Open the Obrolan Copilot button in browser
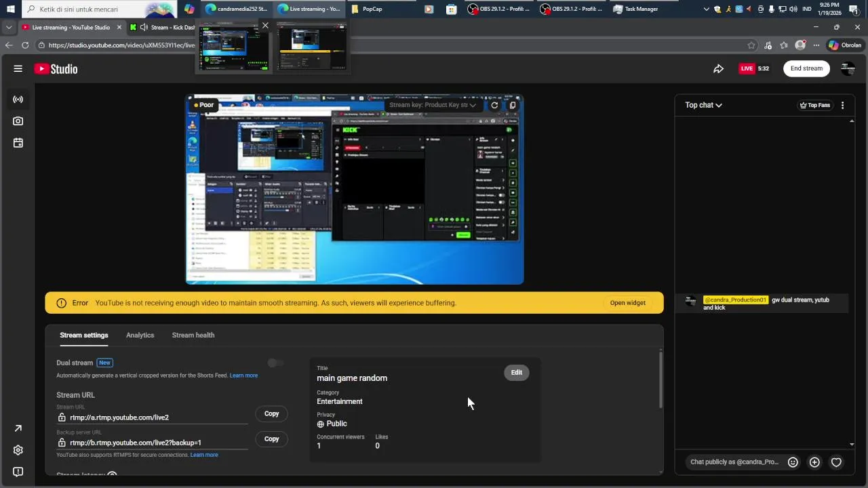 845,45
